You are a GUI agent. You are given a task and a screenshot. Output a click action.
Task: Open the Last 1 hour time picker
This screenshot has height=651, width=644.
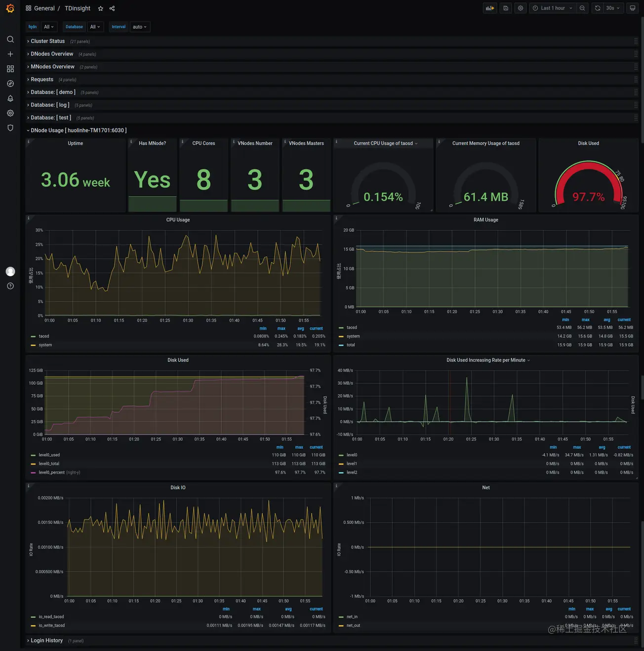[x=553, y=8]
